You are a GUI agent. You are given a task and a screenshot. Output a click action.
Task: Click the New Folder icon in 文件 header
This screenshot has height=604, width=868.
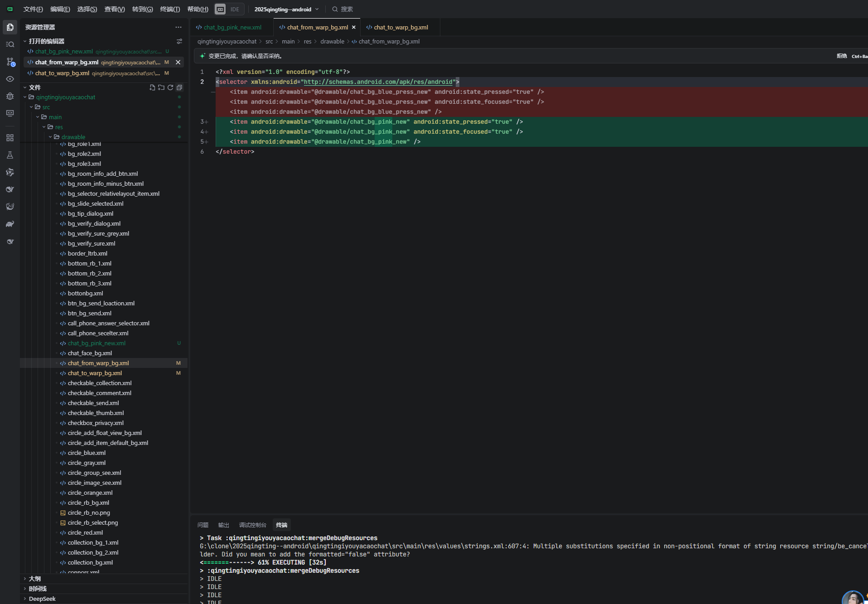tap(161, 87)
